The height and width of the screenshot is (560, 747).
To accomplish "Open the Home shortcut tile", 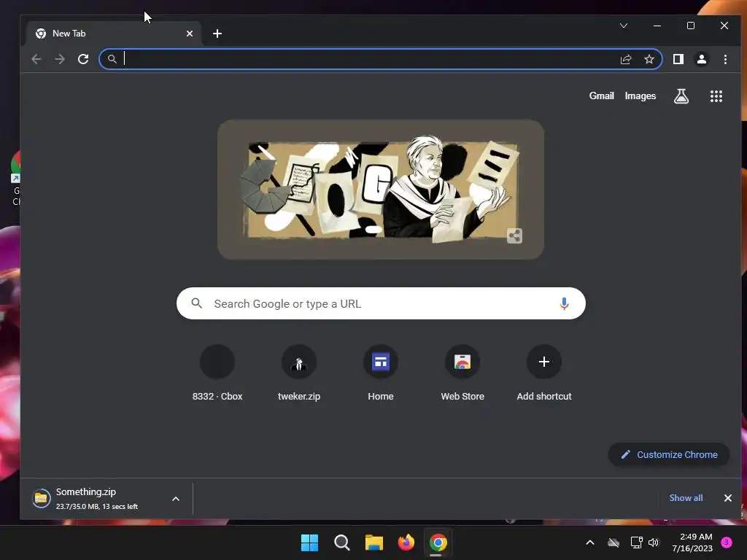I will [x=381, y=373].
